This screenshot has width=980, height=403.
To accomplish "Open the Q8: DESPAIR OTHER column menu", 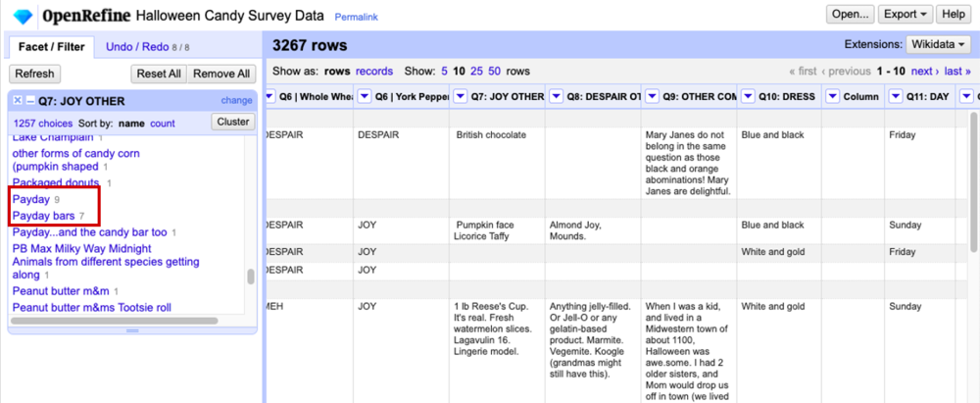I will point(557,96).
